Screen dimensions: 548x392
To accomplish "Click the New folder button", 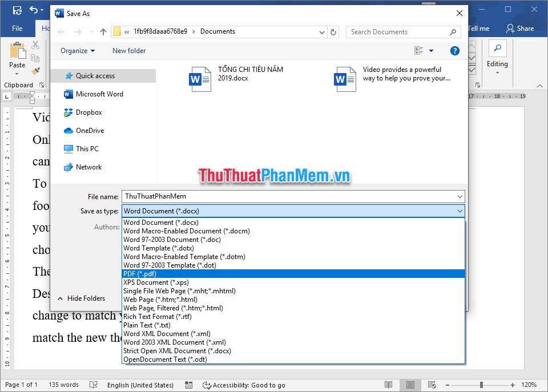I will [x=128, y=50].
